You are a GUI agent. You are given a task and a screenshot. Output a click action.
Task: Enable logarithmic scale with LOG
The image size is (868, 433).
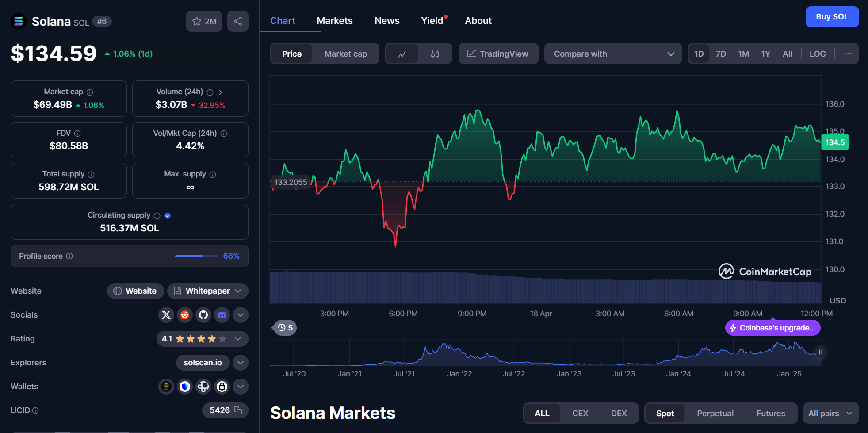tap(817, 54)
